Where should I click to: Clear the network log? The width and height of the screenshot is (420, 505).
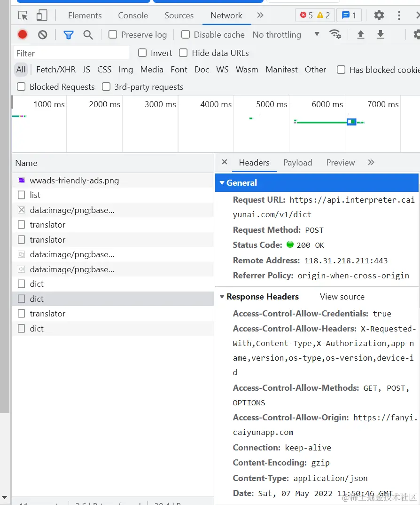[x=42, y=34]
